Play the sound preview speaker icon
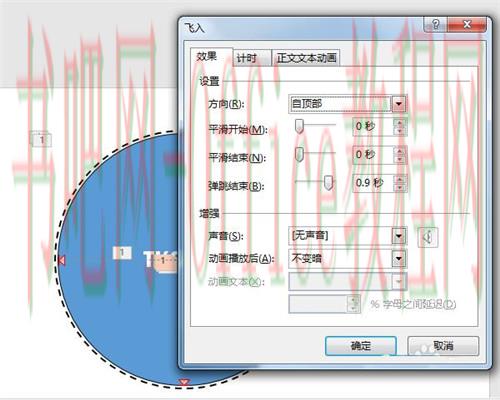This screenshot has height=400, width=500. tap(428, 237)
